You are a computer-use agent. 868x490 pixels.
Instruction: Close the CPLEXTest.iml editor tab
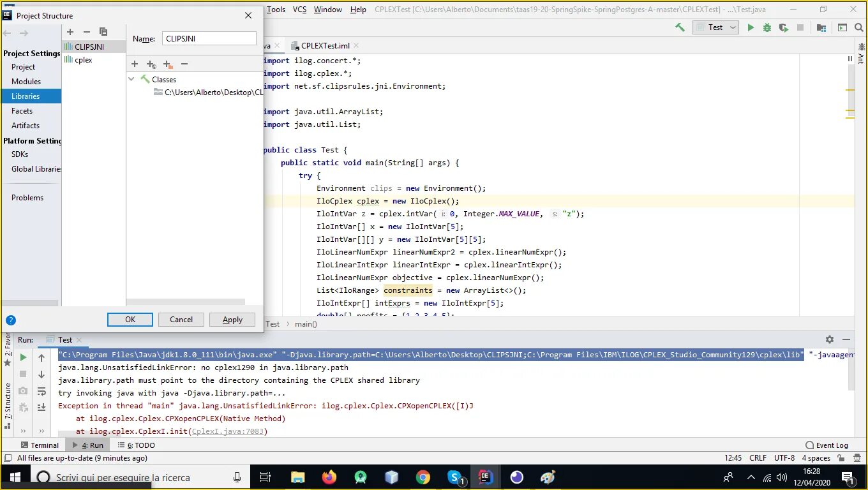pyautogui.click(x=356, y=45)
